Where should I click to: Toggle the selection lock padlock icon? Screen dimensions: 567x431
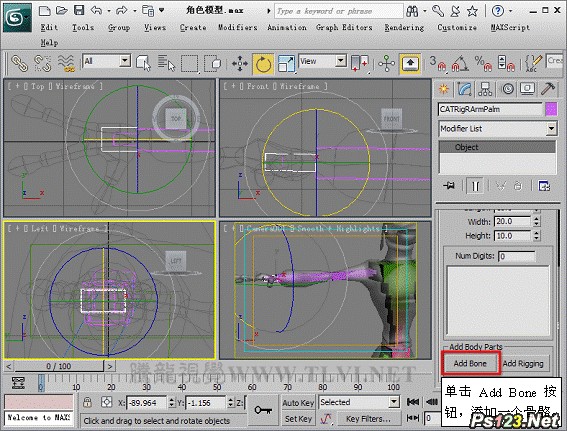87,402
